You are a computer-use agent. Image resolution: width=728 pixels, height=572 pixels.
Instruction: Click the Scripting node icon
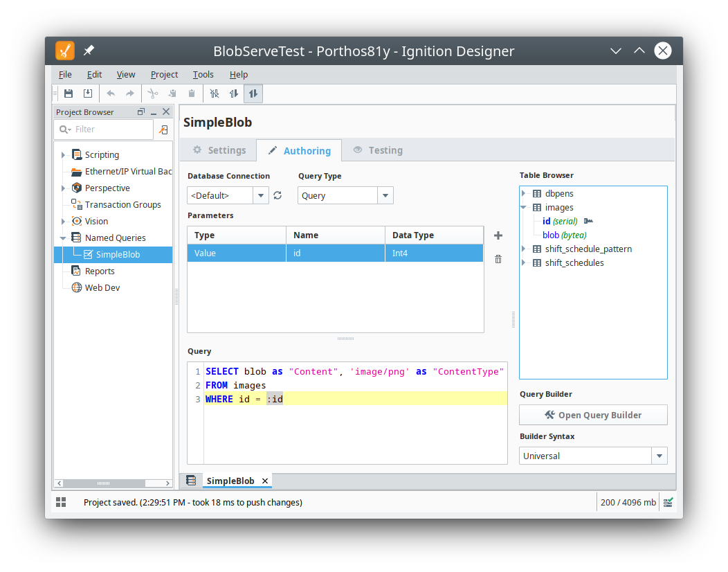77,154
